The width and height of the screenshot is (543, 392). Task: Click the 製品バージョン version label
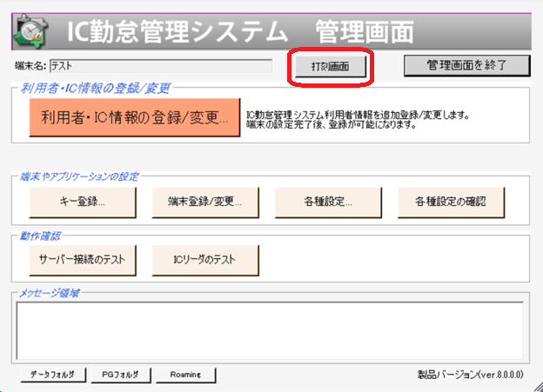pos(470,375)
